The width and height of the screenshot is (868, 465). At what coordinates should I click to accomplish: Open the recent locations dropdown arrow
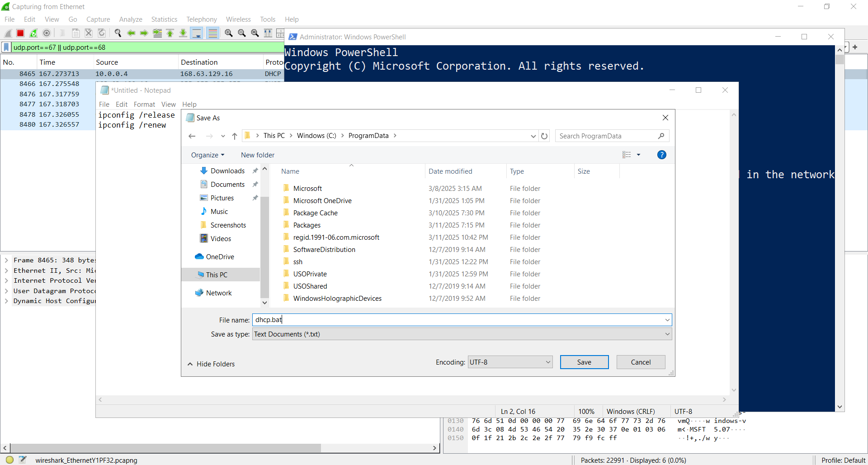click(223, 136)
